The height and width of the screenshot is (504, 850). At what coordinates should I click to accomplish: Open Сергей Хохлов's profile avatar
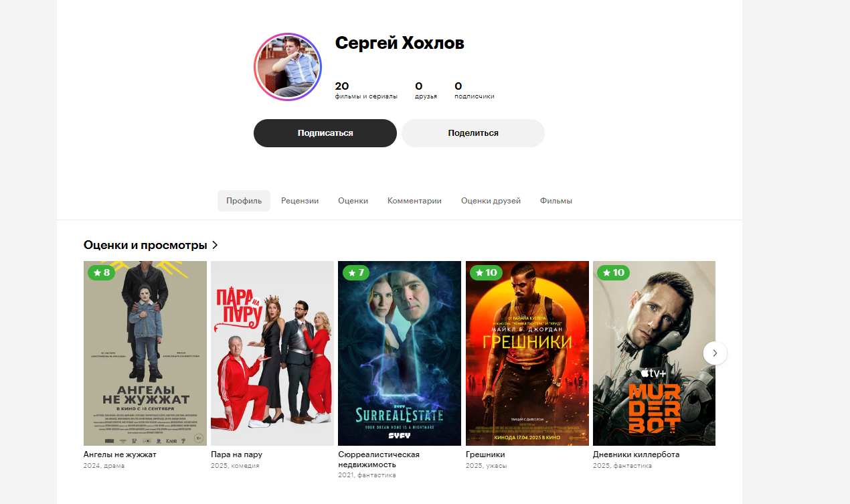pyautogui.click(x=288, y=67)
